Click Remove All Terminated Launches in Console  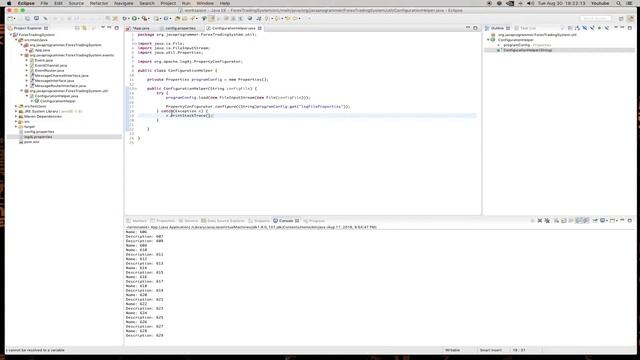[547, 220]
